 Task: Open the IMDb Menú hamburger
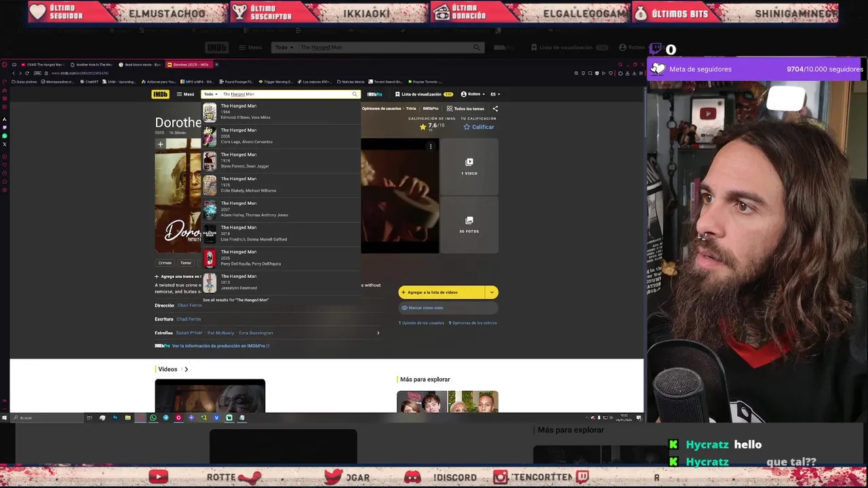point(185,94)
